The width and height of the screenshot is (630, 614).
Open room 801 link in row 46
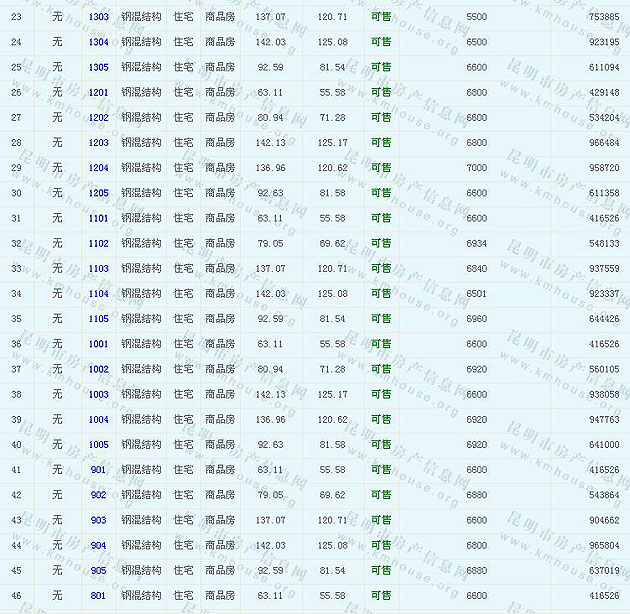point(98,595)
